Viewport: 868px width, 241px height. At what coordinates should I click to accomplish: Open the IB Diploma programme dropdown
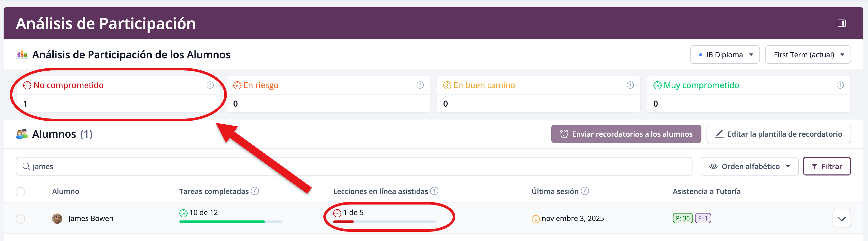(725, 55)
